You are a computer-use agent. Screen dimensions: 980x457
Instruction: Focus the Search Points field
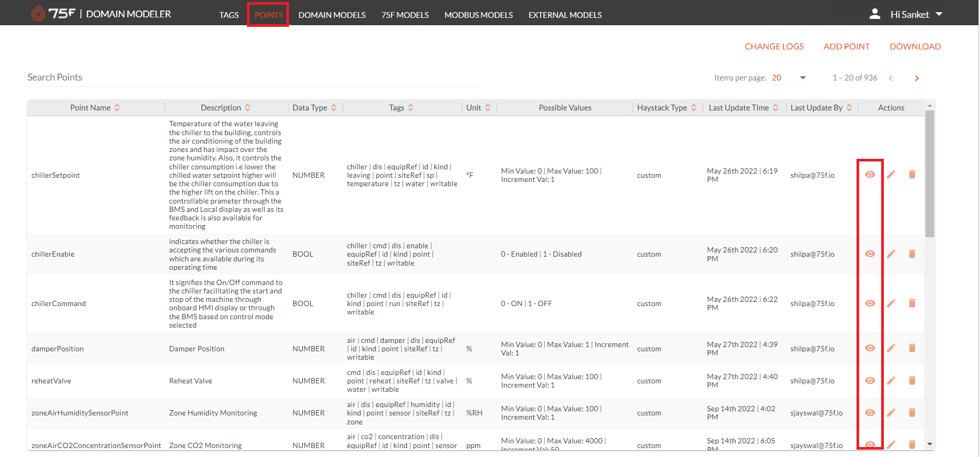254,77
